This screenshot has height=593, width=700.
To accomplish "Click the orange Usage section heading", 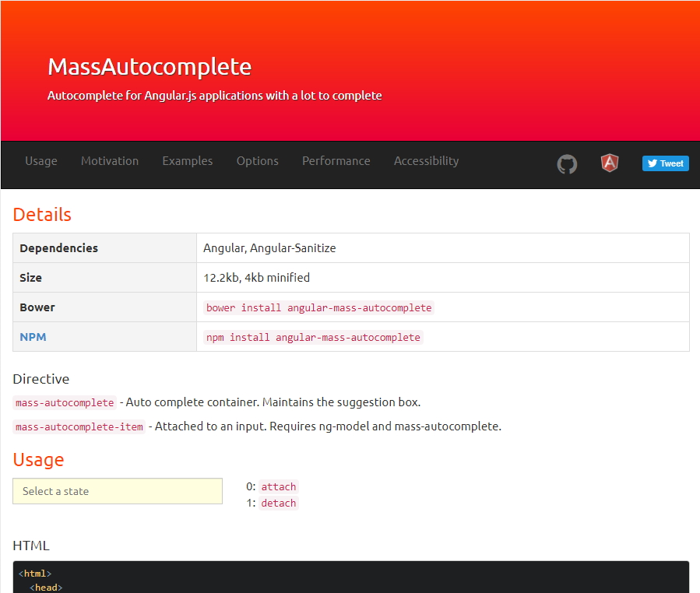I will pyautogui.click(x=38, y=460).
